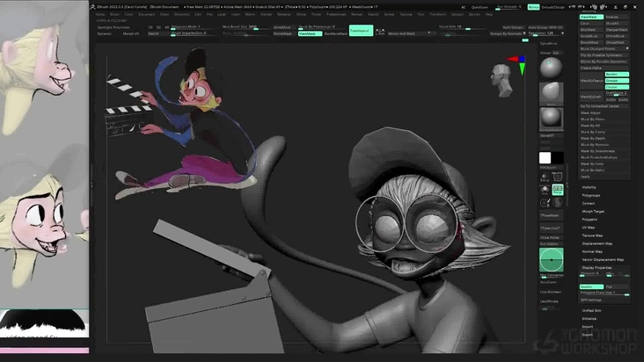Toggle ViewMask in the top shelf

pos(310,33)
